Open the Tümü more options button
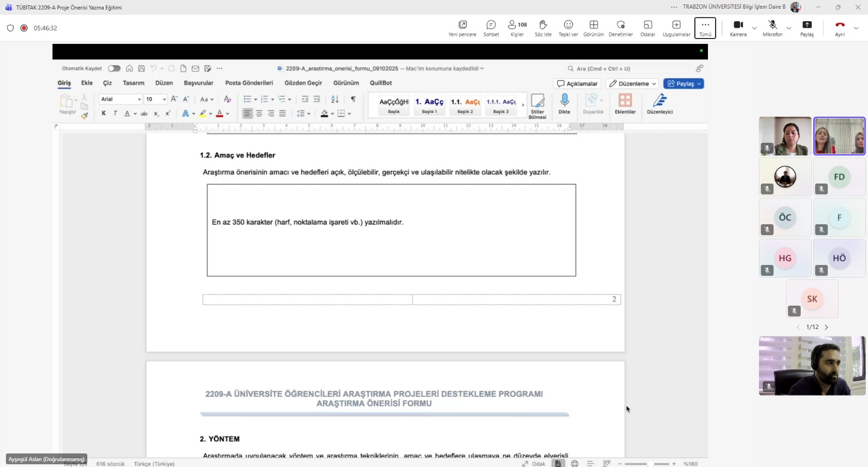The width and height of the screenshot is (868, 467). 705,28
